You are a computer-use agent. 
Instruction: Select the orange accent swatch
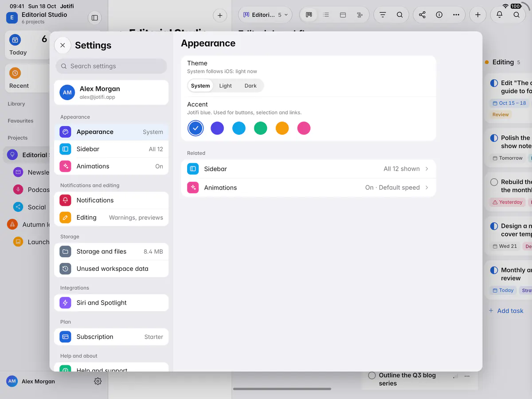(282, 129)
